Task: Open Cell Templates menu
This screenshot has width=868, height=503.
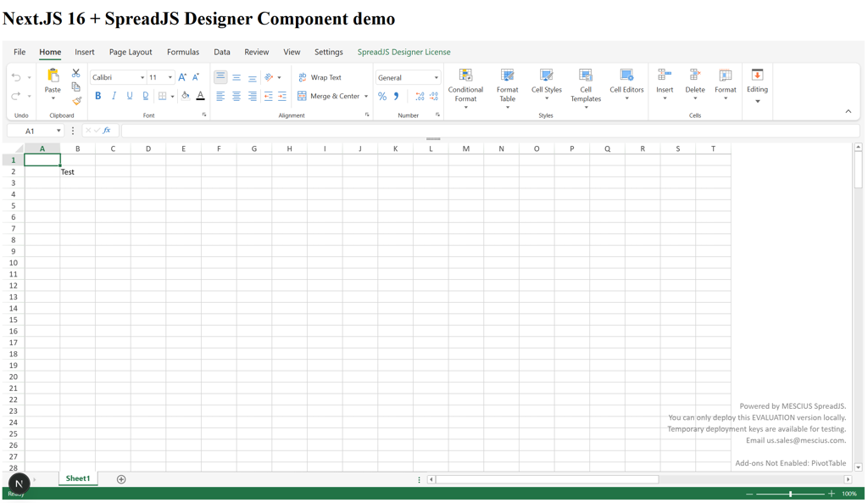Action: click(586, 88)
